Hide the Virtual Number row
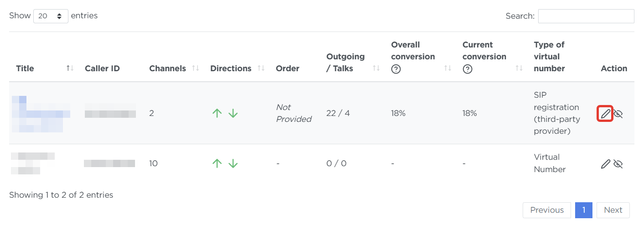This screenshot has width=644, height=231. [x=618, y=164]
